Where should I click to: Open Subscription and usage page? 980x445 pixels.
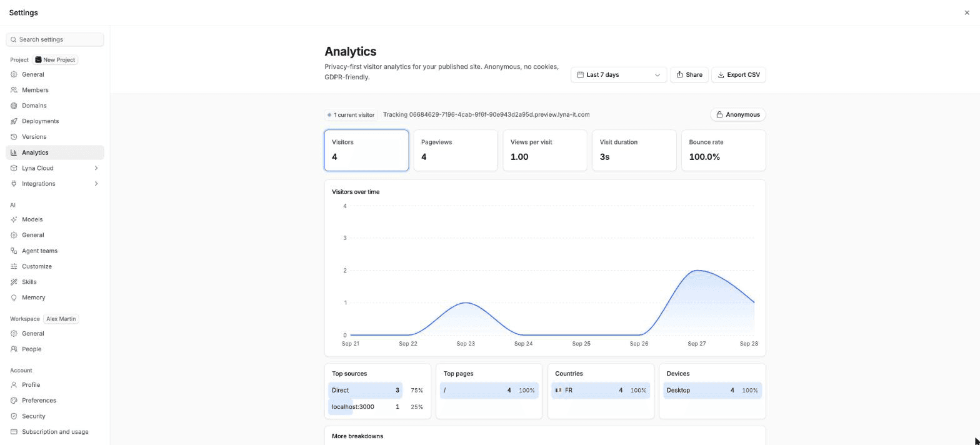[55, 432]
